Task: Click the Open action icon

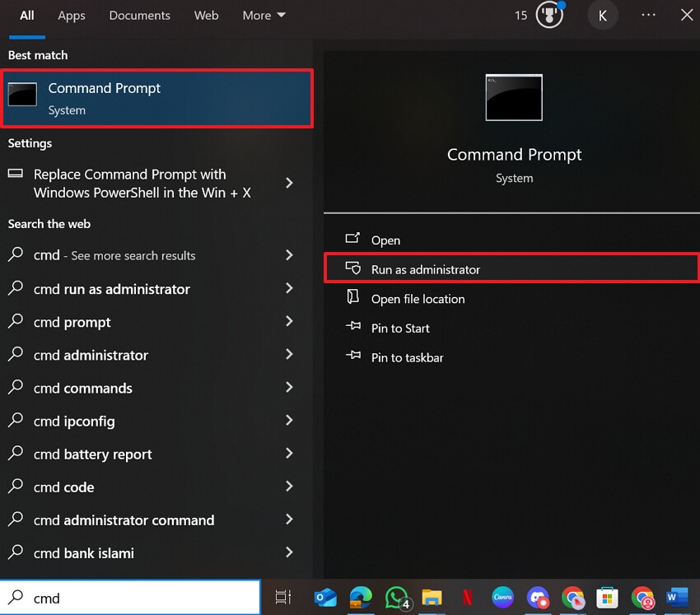Action: click(354, 240)
